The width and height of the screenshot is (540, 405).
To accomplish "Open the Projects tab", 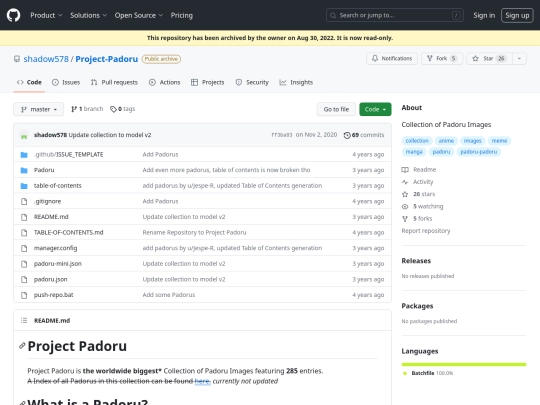I will click(x=208, y=82).
